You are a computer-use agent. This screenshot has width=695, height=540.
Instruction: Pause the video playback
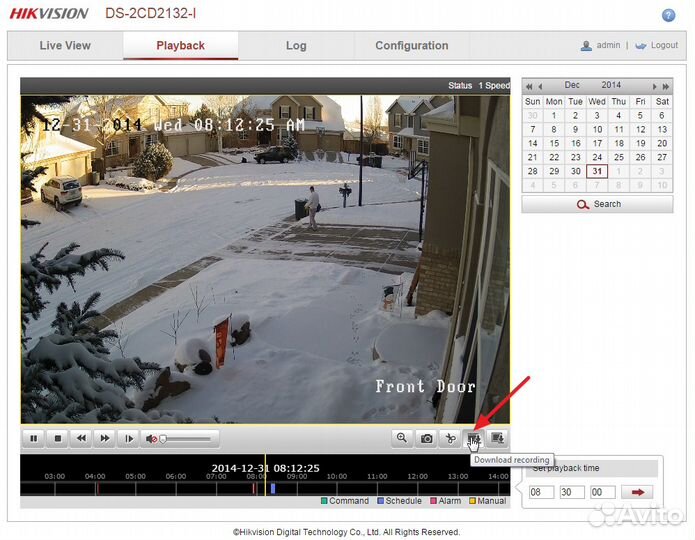34,438
